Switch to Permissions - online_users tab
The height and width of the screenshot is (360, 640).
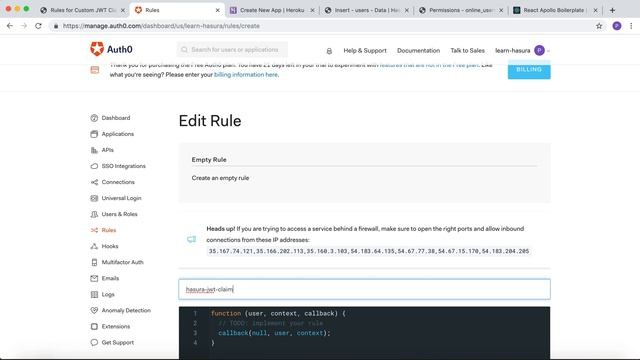click(460, 10)
